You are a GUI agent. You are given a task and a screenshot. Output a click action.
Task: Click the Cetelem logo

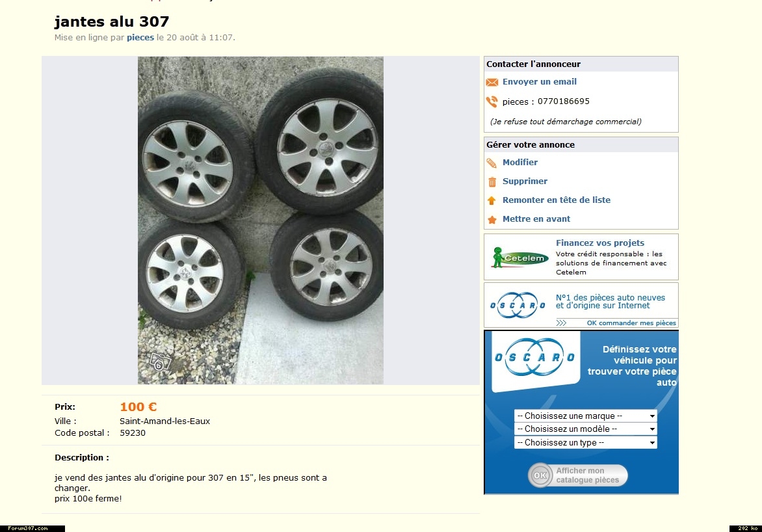(519, 258)
